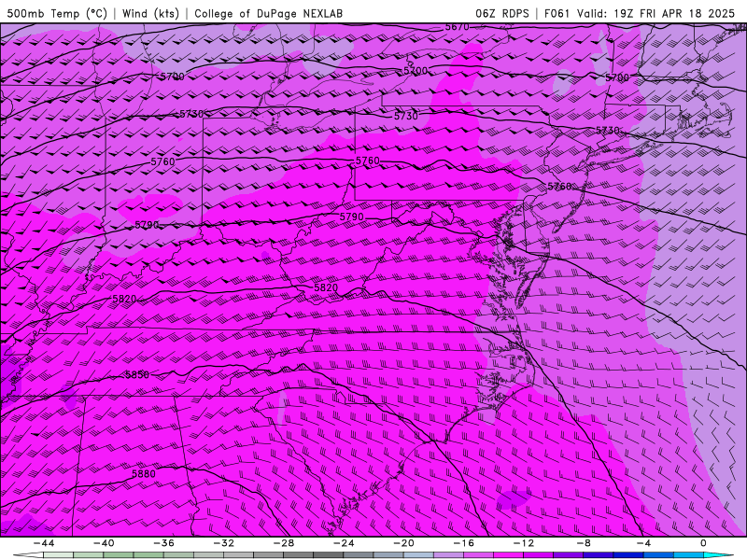Click the rightmost 5760 contour label
Viewport: 747px width, 560px height.
tap(559, 186)
